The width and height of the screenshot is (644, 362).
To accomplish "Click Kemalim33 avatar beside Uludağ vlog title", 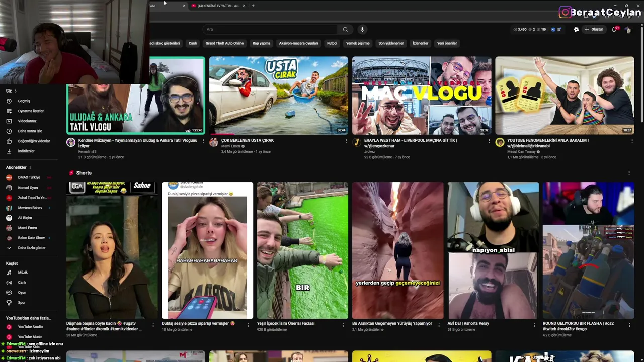I will (71, 142).
